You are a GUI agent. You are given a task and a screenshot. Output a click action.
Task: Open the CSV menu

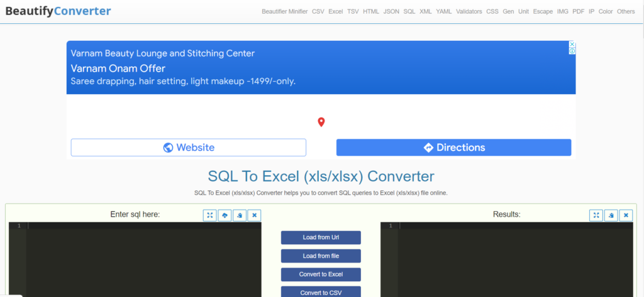point(318,11)
